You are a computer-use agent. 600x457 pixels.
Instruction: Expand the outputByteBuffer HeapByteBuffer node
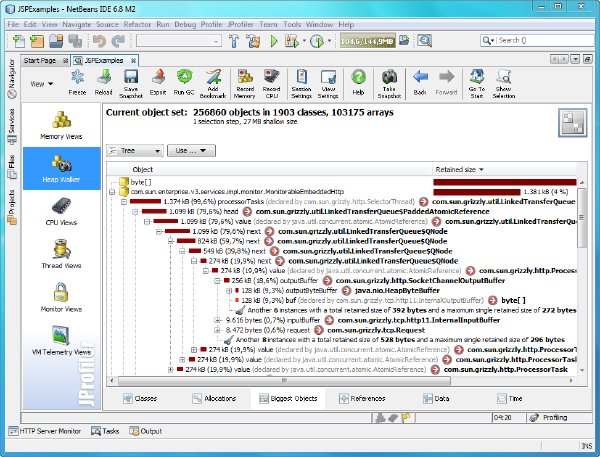point(229,291)
